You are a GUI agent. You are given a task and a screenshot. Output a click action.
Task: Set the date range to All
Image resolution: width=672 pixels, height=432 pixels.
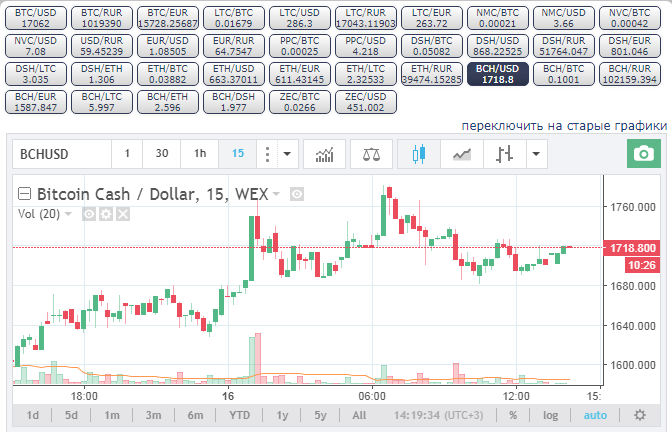359,415
